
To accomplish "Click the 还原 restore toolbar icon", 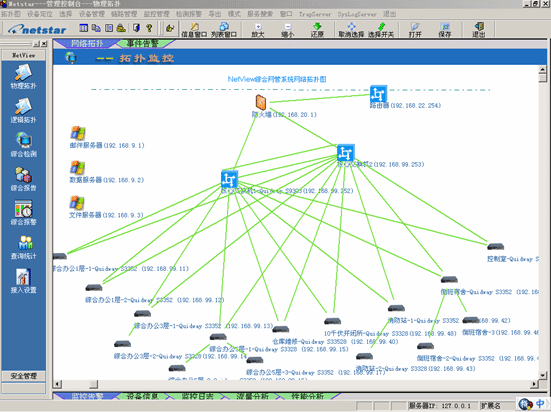I will tap(317, 30).
